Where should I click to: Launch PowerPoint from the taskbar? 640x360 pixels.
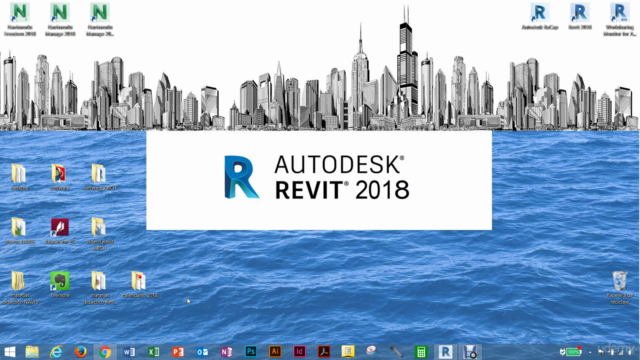(x=178, y=352)
